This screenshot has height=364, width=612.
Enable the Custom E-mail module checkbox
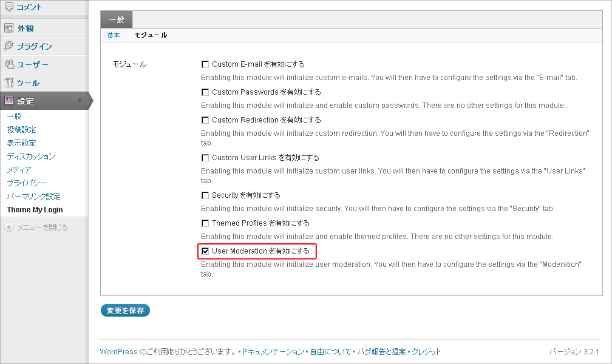pos(205,64)
